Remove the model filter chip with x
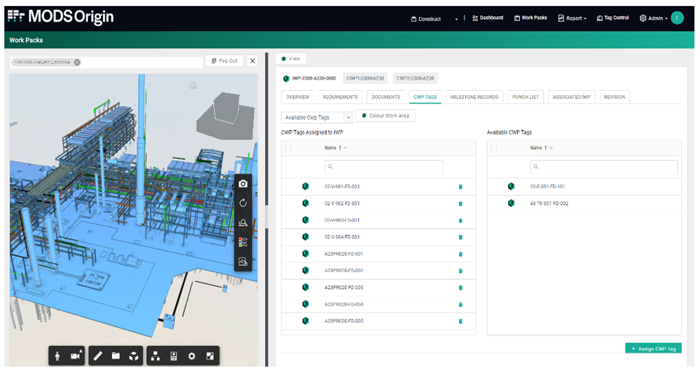 (x=77, y=62)
